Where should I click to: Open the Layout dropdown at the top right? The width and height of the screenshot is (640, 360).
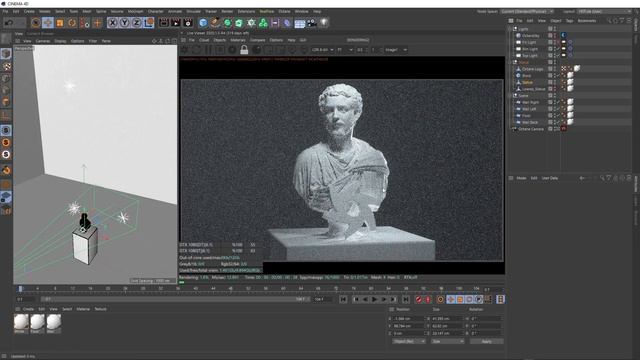click(604, 11)
